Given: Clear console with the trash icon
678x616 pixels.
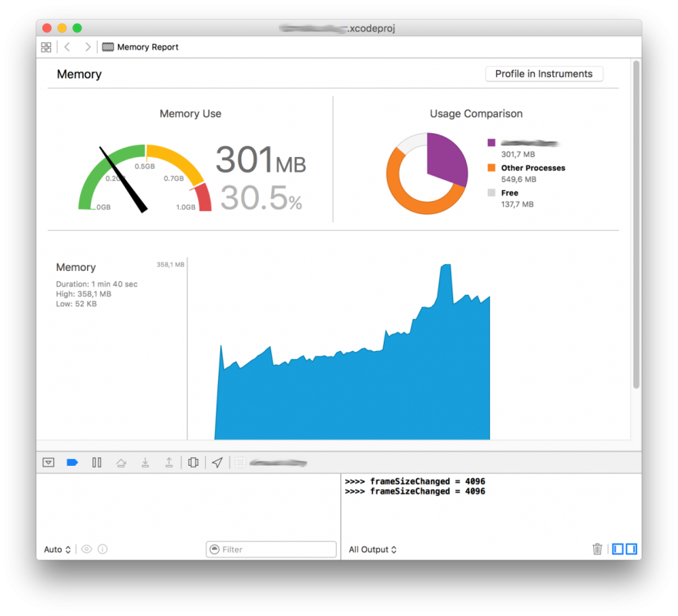Looking at the screenshot, I should [x=597, y=549].
